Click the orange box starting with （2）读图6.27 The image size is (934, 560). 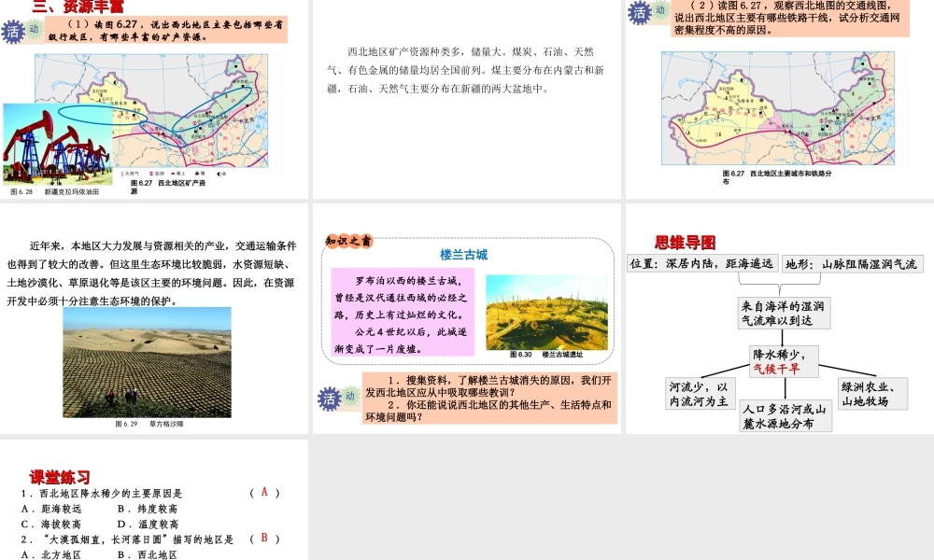[790, 18]
